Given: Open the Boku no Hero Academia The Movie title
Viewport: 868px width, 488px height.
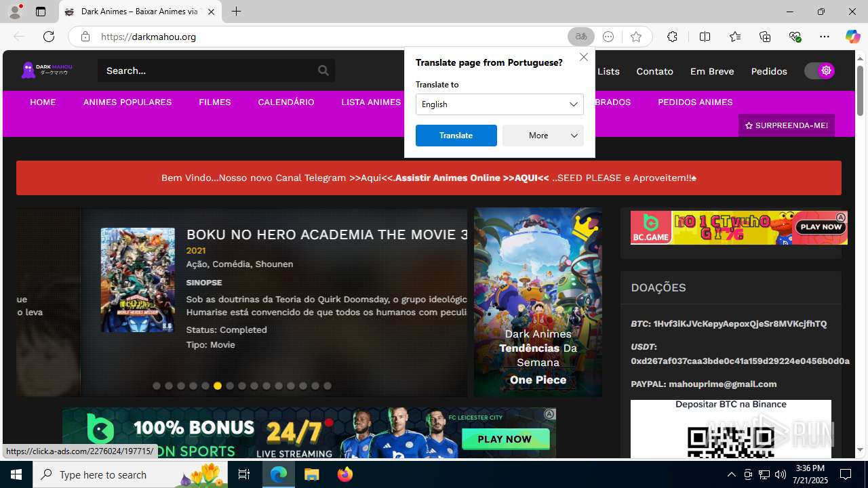Looking at the screenshot, I should click(327, 235).
